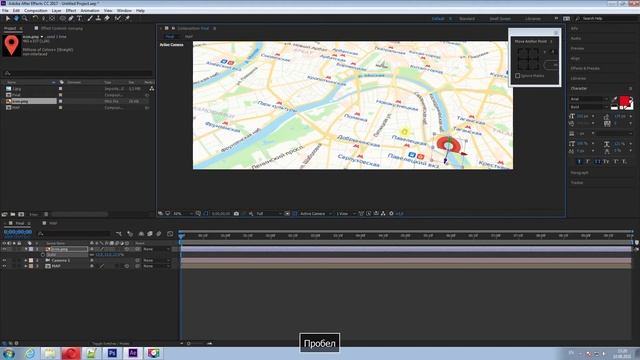Screen dimensions: 640x360
Task: Select the Zoom magnifier tool
Action: click(25, 18)
